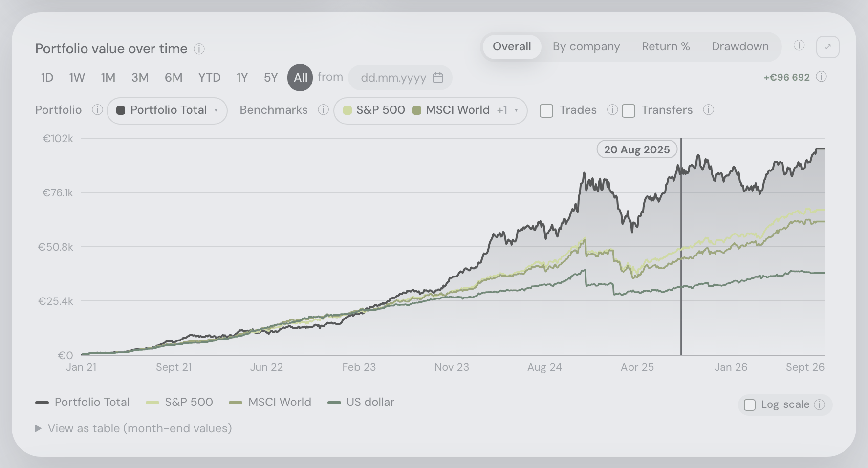Click the Sept 26 axis label

click(805, 367)
